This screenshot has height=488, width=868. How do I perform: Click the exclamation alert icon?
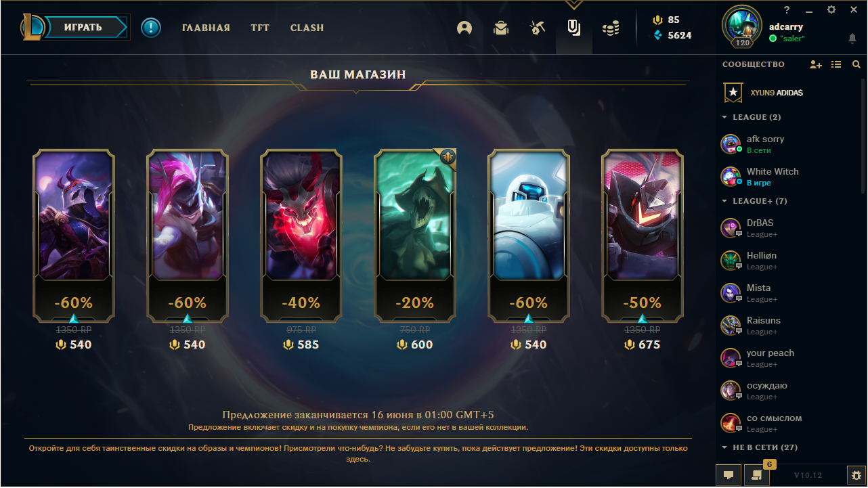point(151,28)
